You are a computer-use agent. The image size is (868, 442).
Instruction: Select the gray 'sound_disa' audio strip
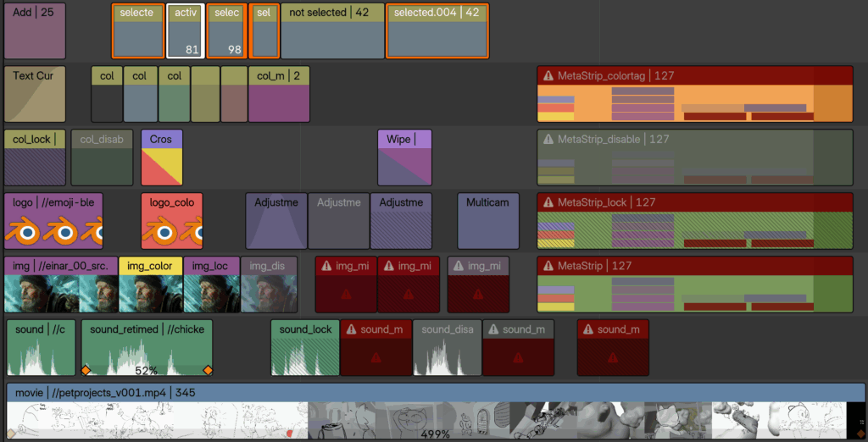tap(448, 348)
